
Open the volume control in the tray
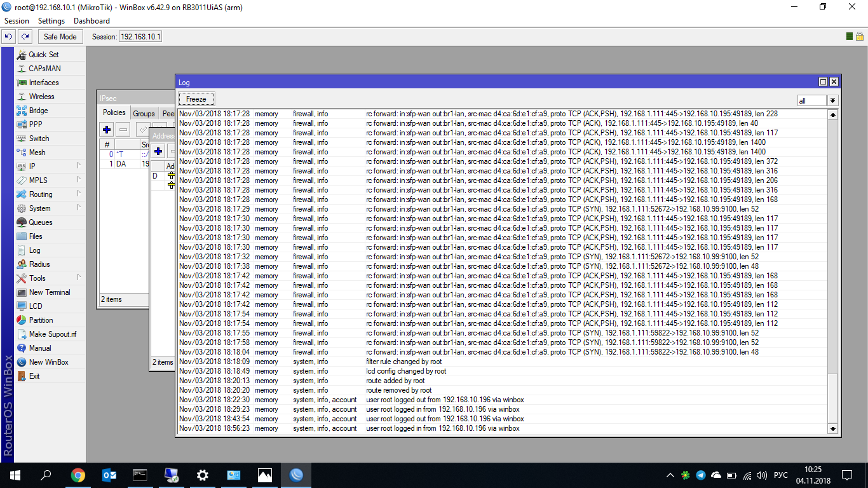click(x=763, y=475)
